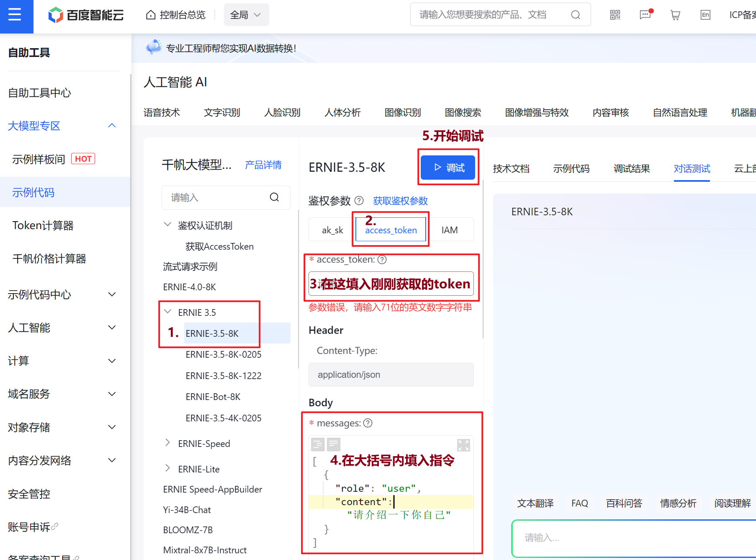Click the compact JSON icon in editor

334,444
